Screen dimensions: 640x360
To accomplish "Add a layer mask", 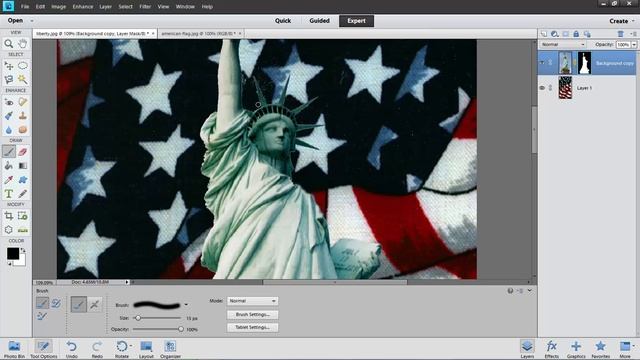I will coord(565,34).
